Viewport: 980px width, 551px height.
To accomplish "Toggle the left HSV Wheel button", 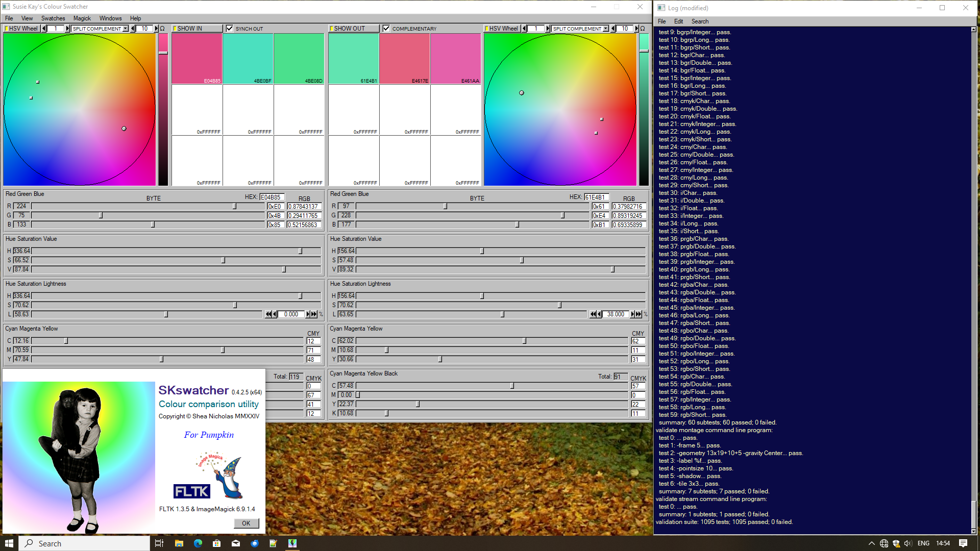I will (x=21, y=29).
